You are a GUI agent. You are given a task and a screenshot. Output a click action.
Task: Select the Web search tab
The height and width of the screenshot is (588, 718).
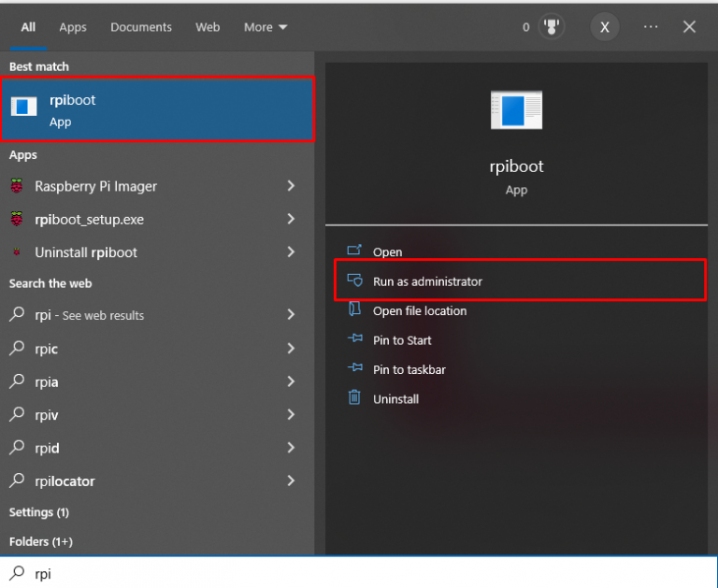(208, 27)
